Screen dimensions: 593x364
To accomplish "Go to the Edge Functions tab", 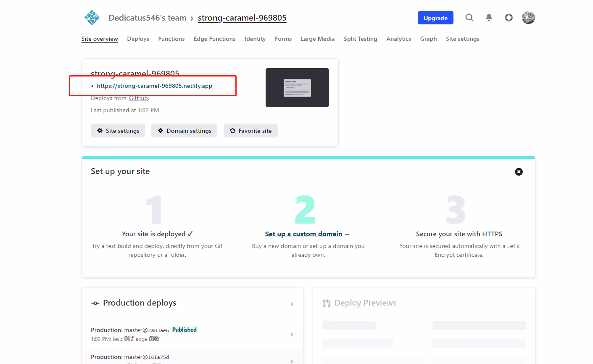I will [215, 39].
